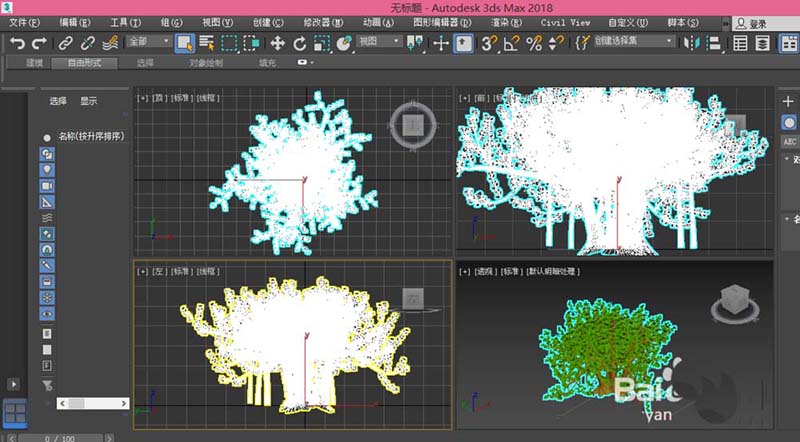800x442 pixels.
Task: Select the Move tool cross arrows
Action: 277,43
